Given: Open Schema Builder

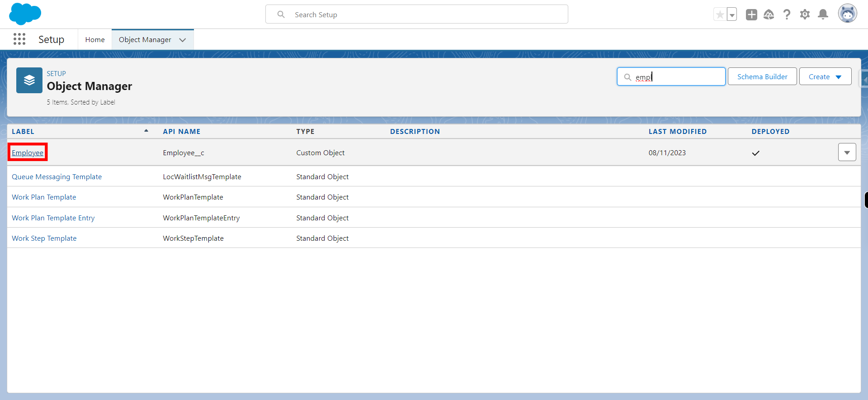Looking at the screenshot, I should coord(762,76).
